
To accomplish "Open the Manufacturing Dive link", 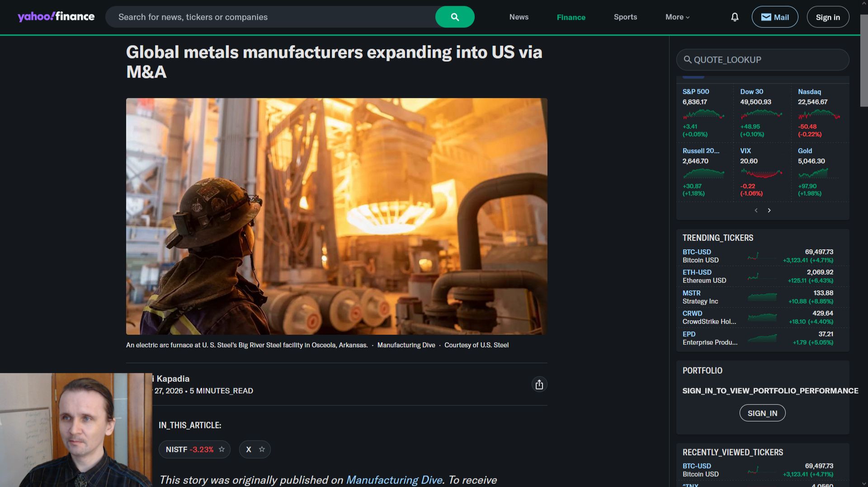I will pos(394,480).
